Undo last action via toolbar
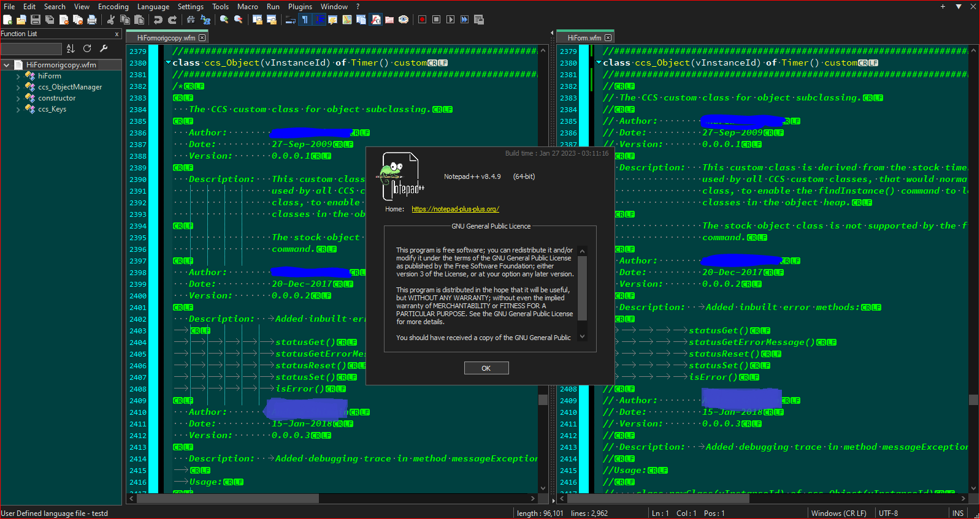 (x=158, y=20)
